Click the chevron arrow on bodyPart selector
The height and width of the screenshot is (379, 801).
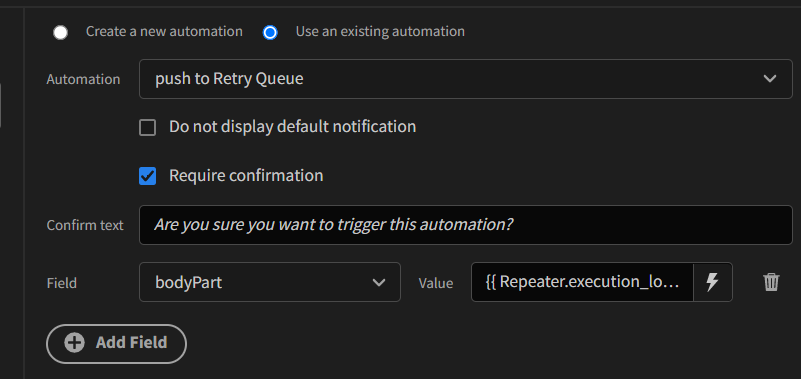(x=379, y=282)
